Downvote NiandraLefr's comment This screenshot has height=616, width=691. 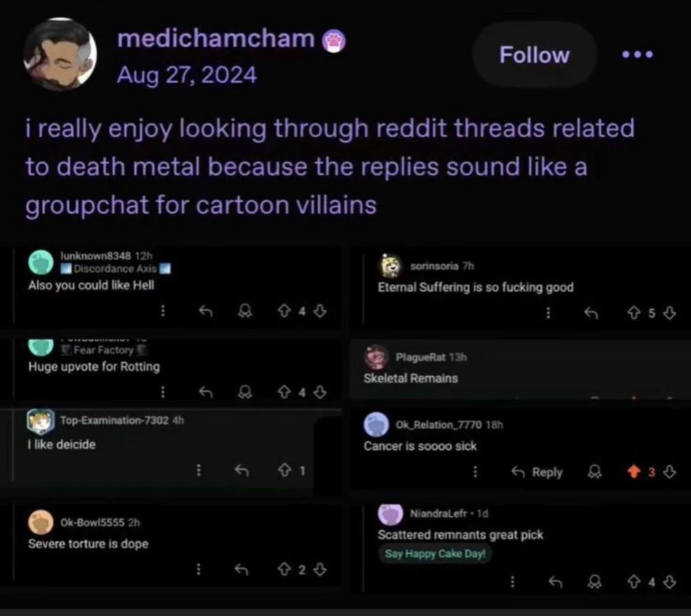[x=668, y=582]
